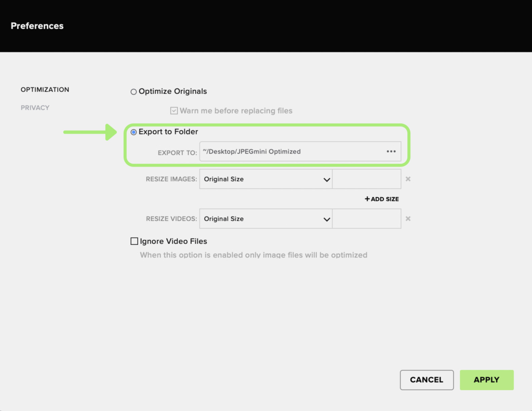The width and height of the screenshot is (532, 411).
Task: Click the Preferences dialog title
Action: point(37,26)
